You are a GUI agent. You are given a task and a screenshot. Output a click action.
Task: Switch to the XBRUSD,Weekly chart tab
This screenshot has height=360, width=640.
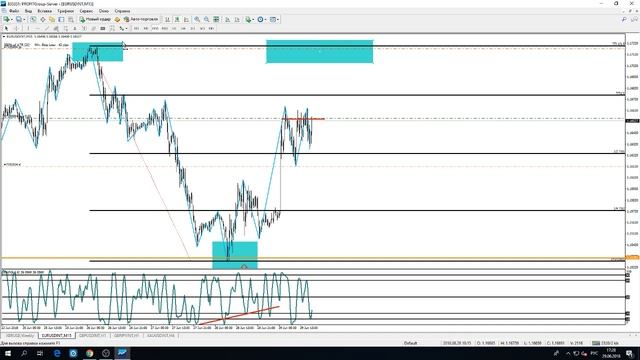coord(20,336)
